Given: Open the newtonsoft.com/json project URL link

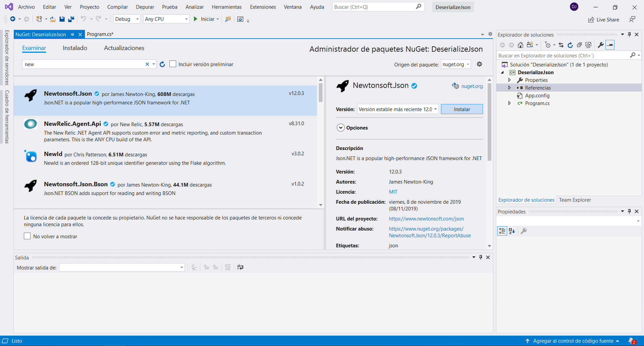Looking at the screenshot, I should point(426,219).
